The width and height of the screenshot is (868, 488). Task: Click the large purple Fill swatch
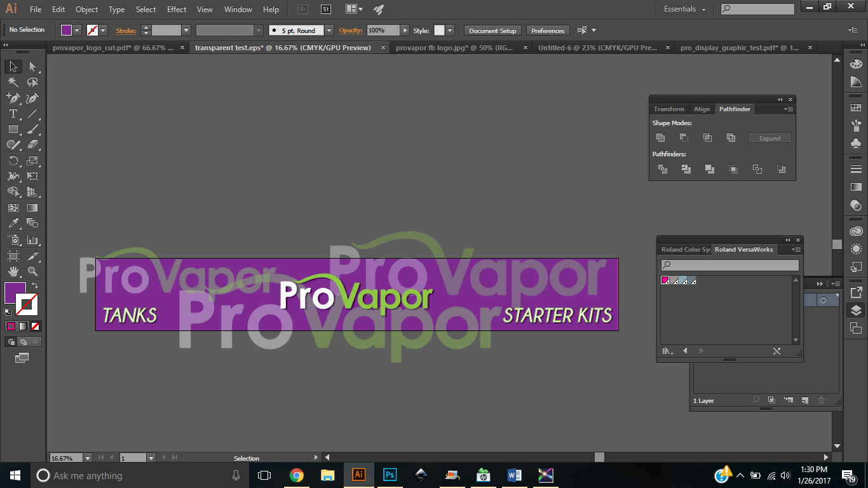pos(15,292)
